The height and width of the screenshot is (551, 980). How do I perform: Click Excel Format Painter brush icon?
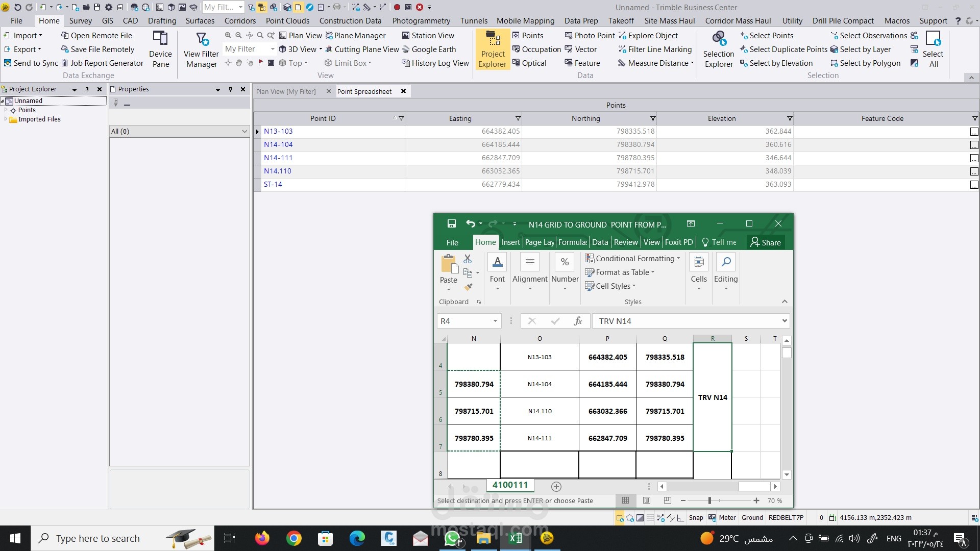click(x=468, y=287)
